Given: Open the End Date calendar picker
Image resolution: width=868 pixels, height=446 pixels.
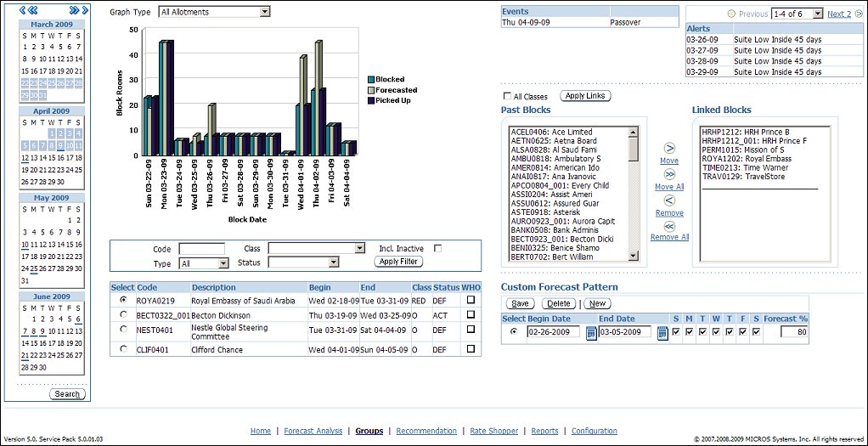Looking at the screenshot, I should (x=662, y=333).
